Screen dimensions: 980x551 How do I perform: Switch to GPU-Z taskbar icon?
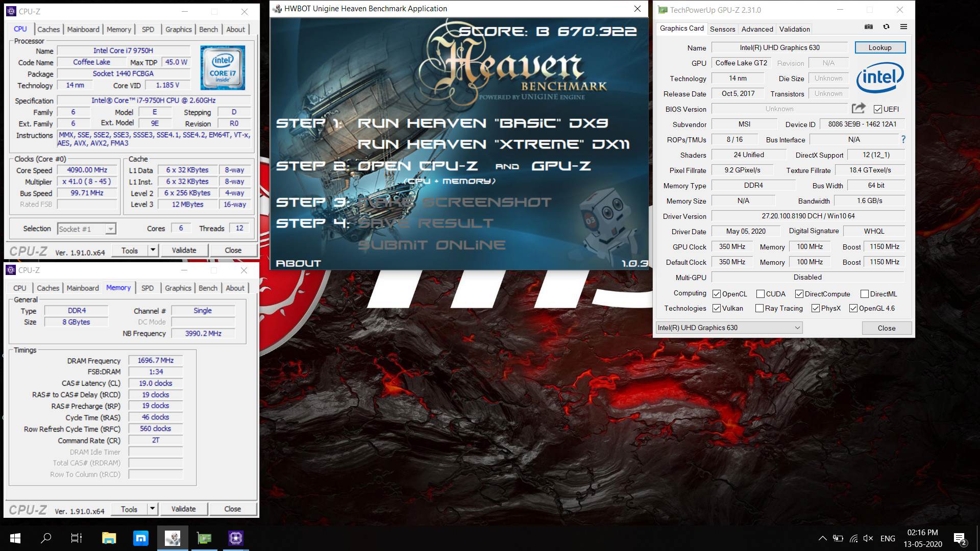[204, 538]
